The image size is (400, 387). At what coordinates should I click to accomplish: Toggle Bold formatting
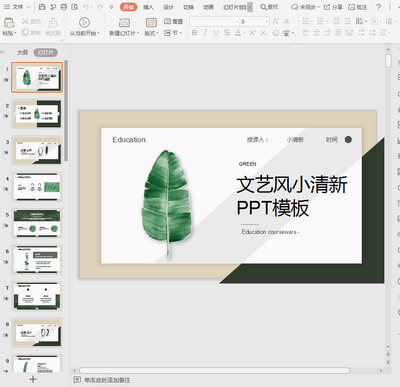194,33
